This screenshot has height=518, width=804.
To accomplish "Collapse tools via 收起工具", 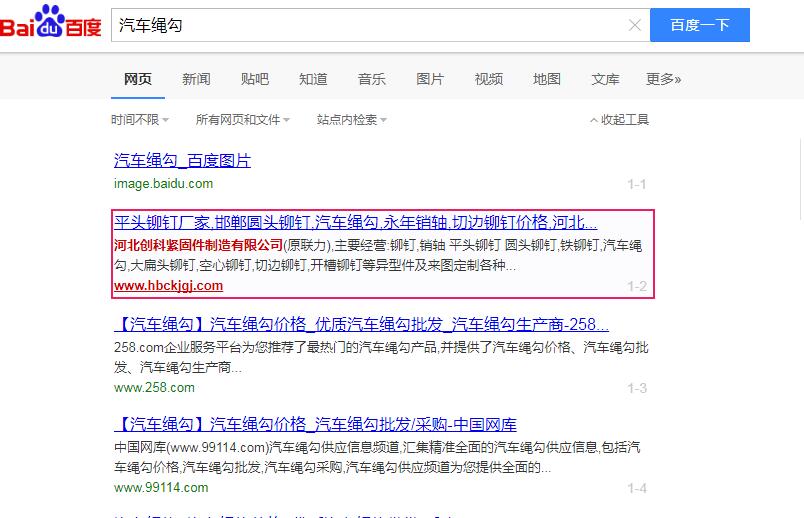I will tap(619, 120).
